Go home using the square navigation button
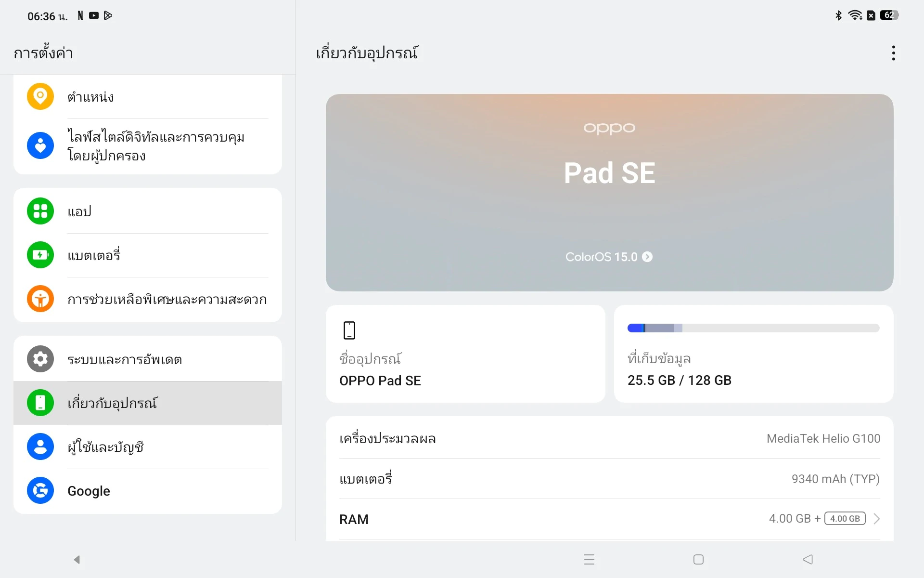 (x=698, y=559)
